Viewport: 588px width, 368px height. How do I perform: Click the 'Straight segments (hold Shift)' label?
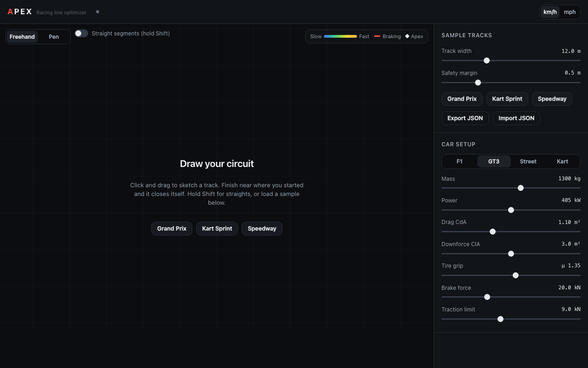[x=131, y=34]
